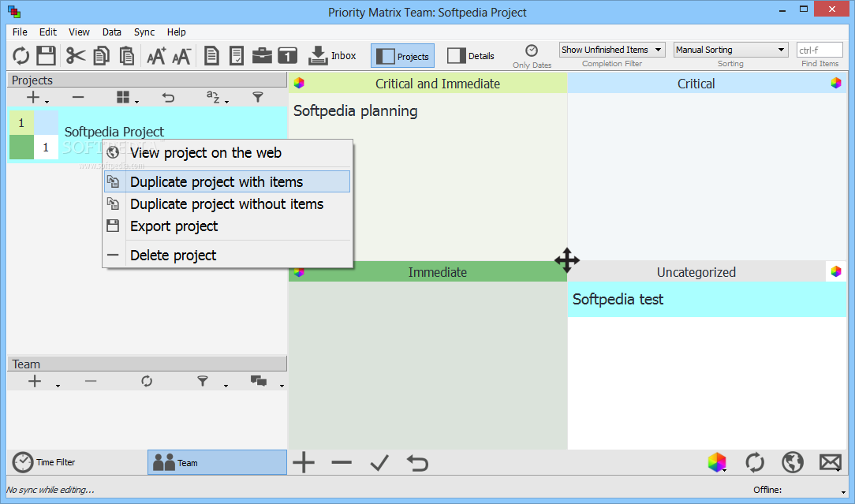Open the bottom color cube picker
This screenshot has width=855, height=504.
(x=717, y=462)
